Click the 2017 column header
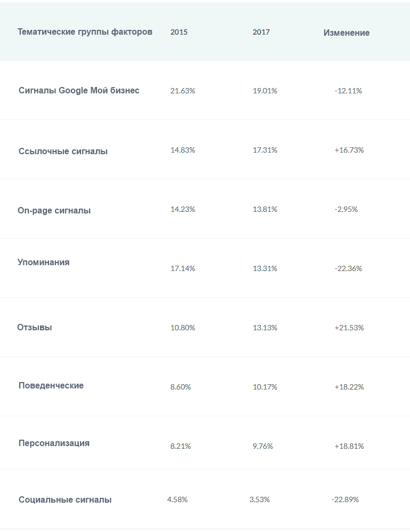The height and width of the screenshot is (532, 410). (261, 32)
